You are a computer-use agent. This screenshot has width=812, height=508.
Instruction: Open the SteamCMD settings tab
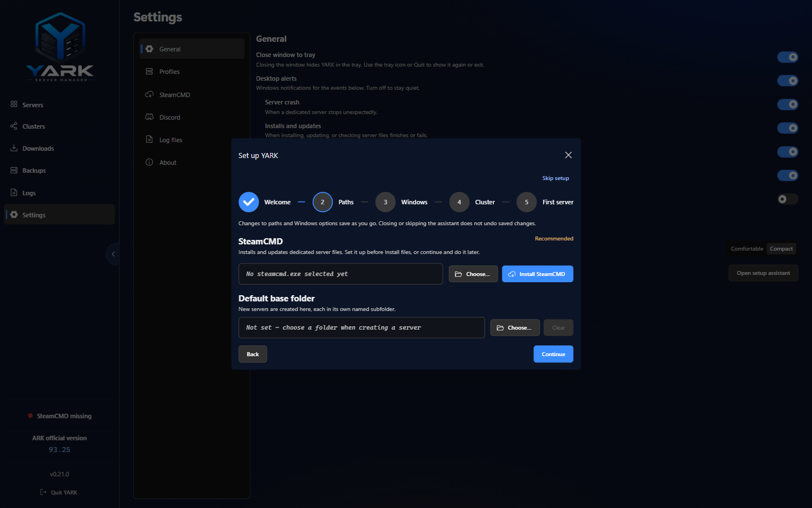(192, 94)
